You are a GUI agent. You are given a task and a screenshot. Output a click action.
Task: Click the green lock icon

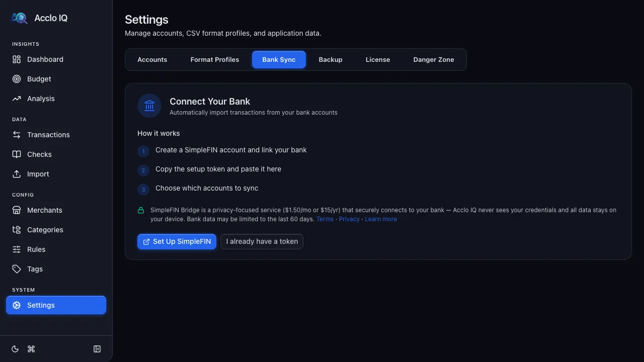[141, 210]
